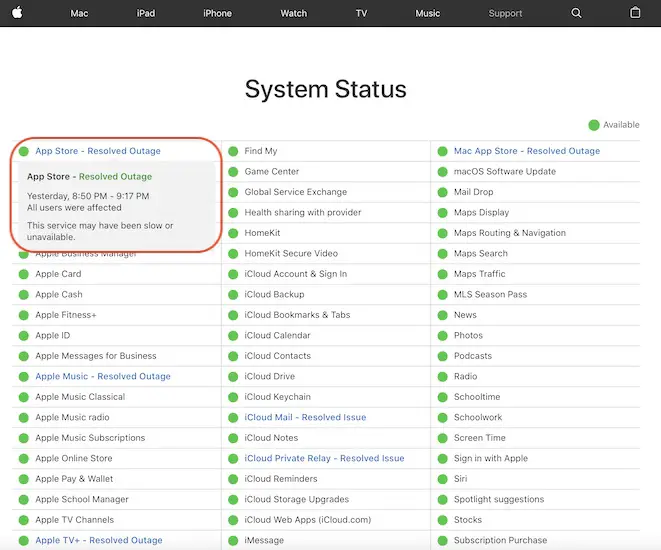
Task: Click the green Available legend dot
Action: (594, 125)
